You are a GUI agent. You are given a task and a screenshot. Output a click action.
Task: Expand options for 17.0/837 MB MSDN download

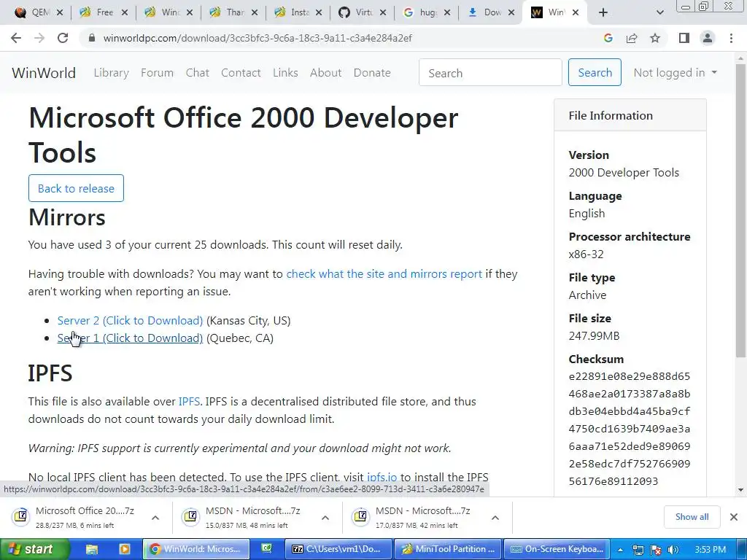click(495, 518)
